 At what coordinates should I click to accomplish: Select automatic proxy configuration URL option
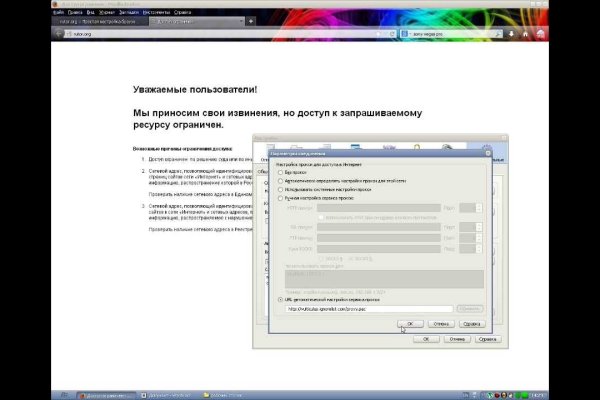[x=280, y=299]
